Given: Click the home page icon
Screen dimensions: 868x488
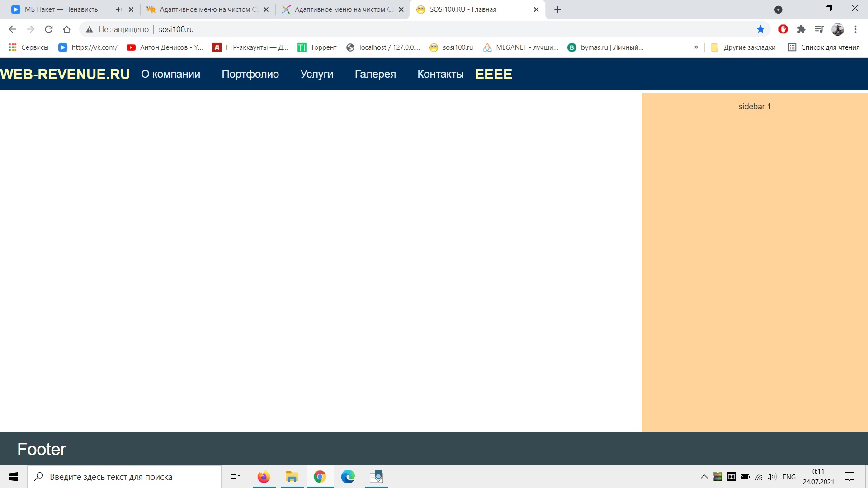Looking at the screenshot, I should coord(66,29).
